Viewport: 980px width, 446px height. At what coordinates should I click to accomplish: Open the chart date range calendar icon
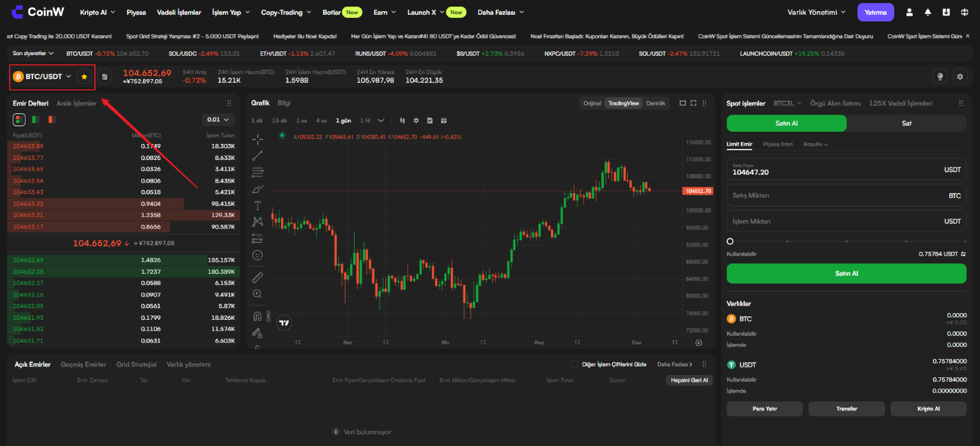pos(443,121)
